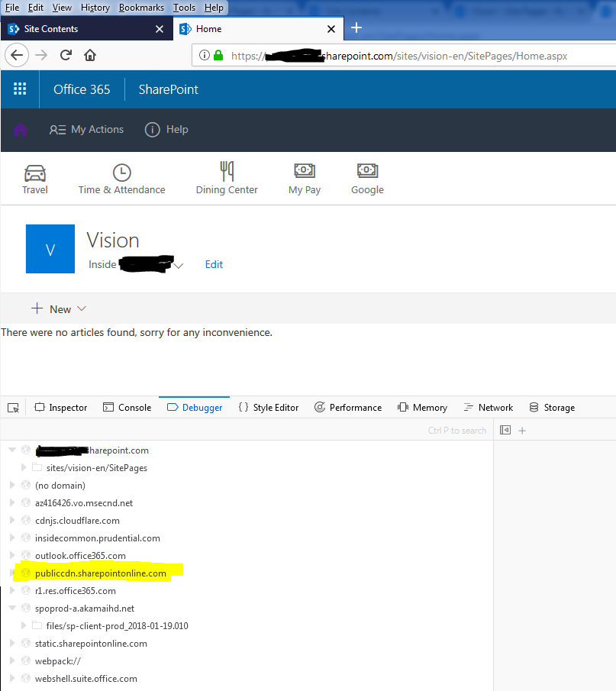Open the My Pay quick link
616x691 pixels.
(x=304, y=173)
